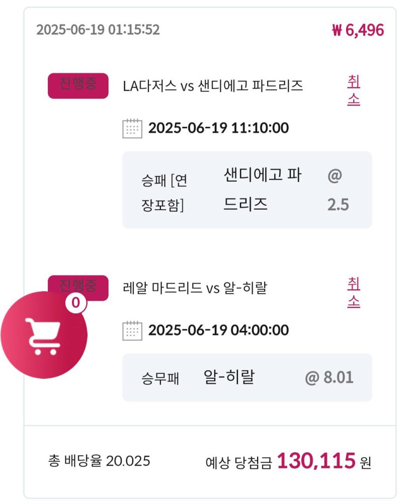Cancel the Real Madrid vs Al-Hilal bet
Screen dimensions: 420x504
(354, 293)
